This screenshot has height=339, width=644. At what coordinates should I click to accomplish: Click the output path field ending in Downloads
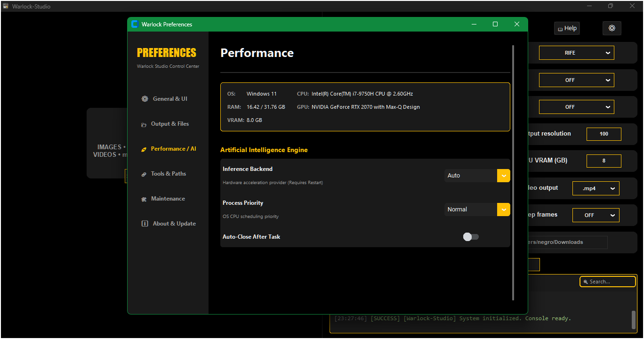[x=567, y=242]
